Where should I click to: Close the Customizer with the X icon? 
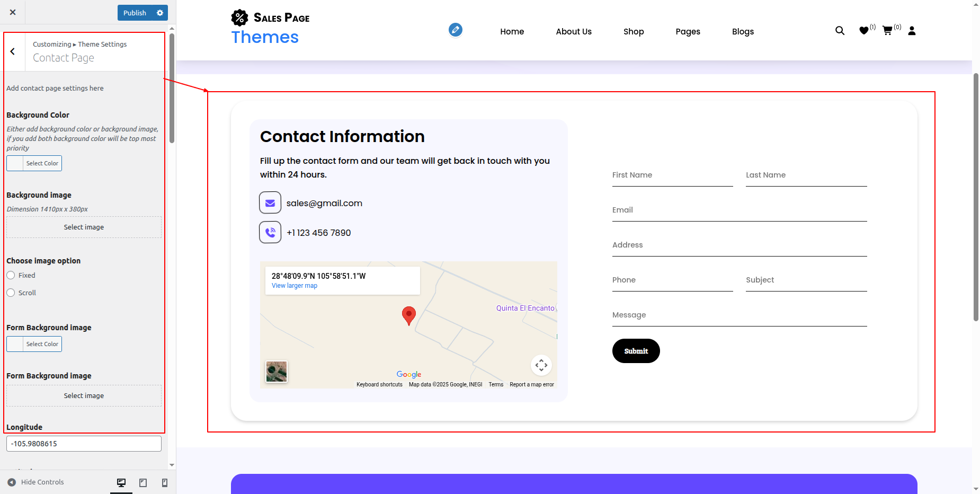coord(13,12)
